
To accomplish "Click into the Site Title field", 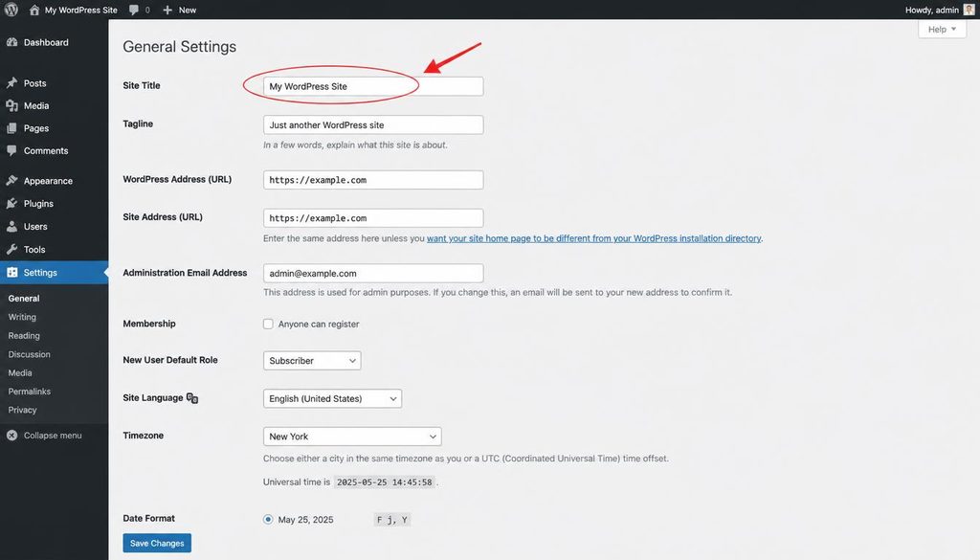I will [373, 86].
